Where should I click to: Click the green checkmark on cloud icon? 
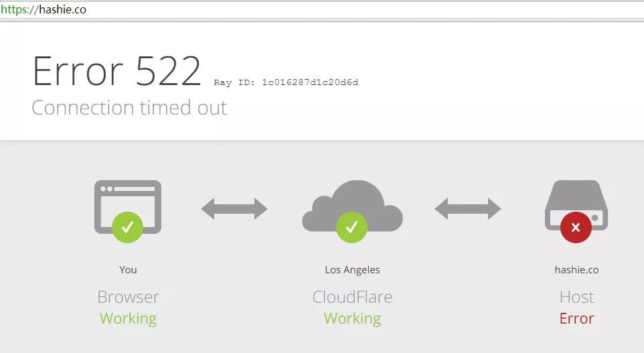[x=351, y=227]
